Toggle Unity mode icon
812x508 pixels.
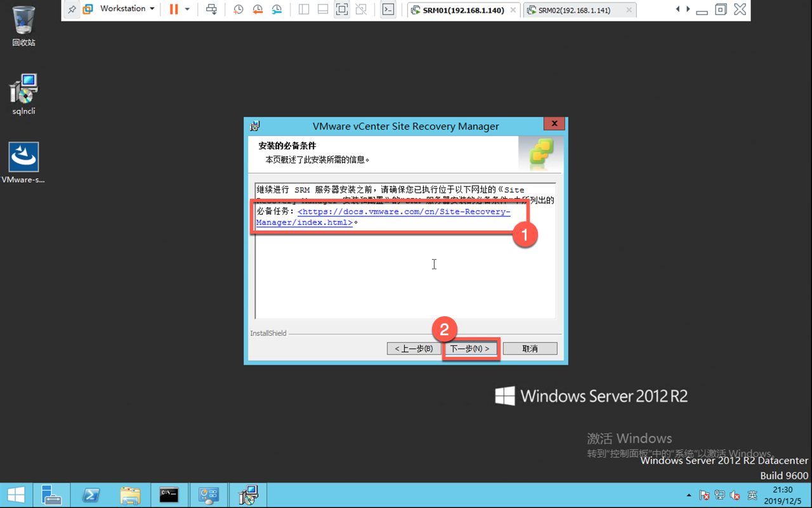[361, 10]
